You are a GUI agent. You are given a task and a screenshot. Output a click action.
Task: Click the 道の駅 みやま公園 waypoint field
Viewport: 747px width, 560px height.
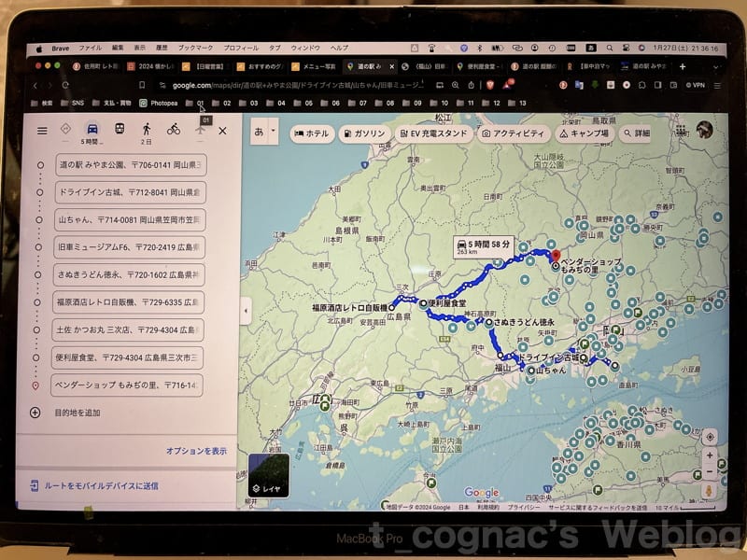coord(131,165)
